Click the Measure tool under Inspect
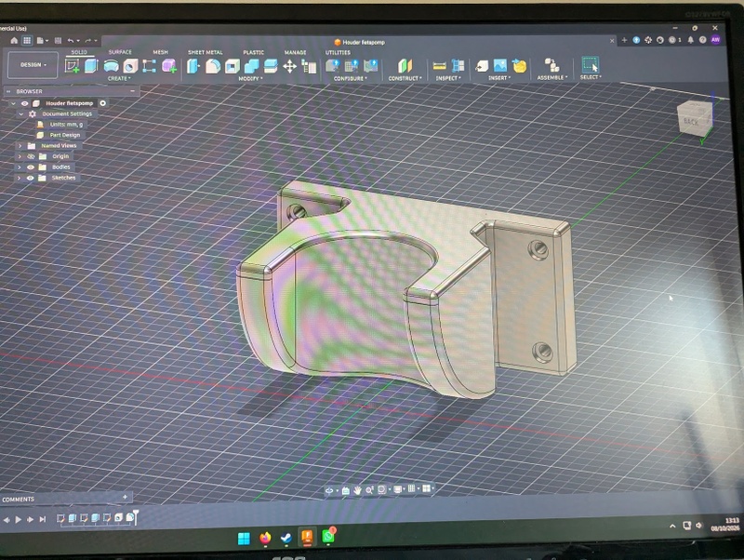This screenshot has width=744, height=560. pyautogui.click(x=439, y=66)
